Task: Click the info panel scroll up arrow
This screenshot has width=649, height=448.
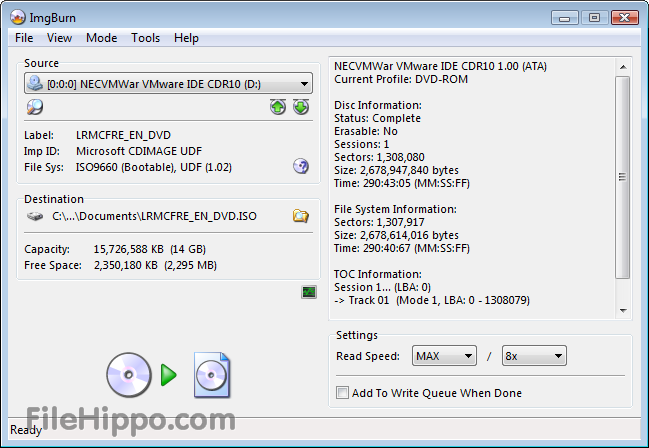Action: pyautogui.click(x=623, y=67)
